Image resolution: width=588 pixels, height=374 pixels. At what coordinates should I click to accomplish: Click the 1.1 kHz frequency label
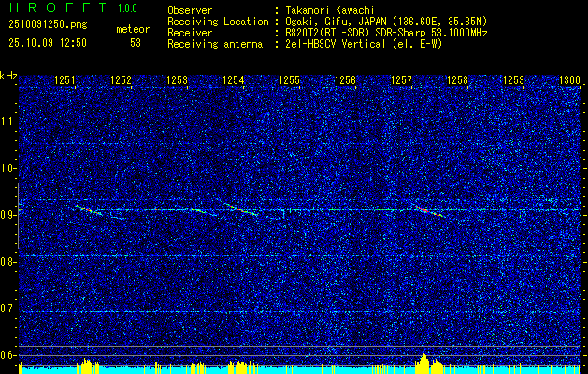(7, 122)
